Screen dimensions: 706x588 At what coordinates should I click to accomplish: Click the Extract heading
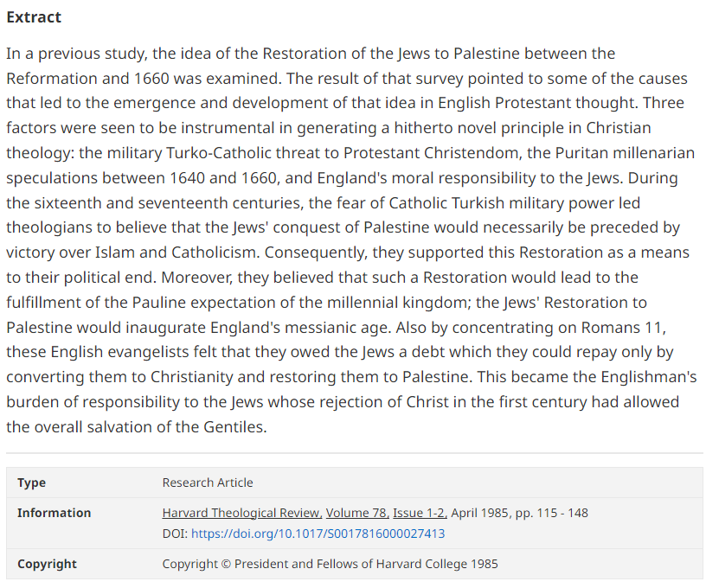34,17
